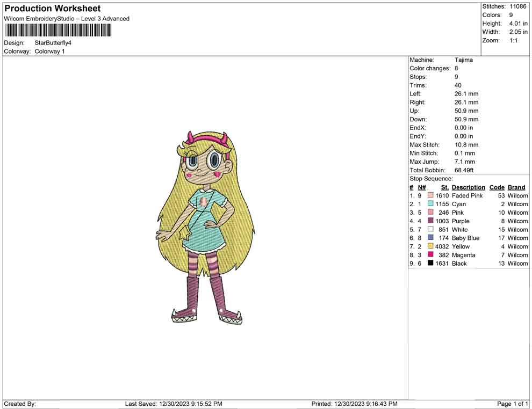Click the Magenta thread color swatch
This screenshot has width=532, height=409.
point(430,254)
